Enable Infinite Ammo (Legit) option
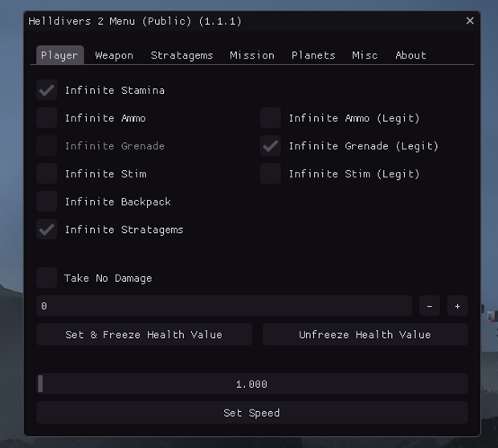Screen dimensions: 498x448 click(x=271, y=118)
